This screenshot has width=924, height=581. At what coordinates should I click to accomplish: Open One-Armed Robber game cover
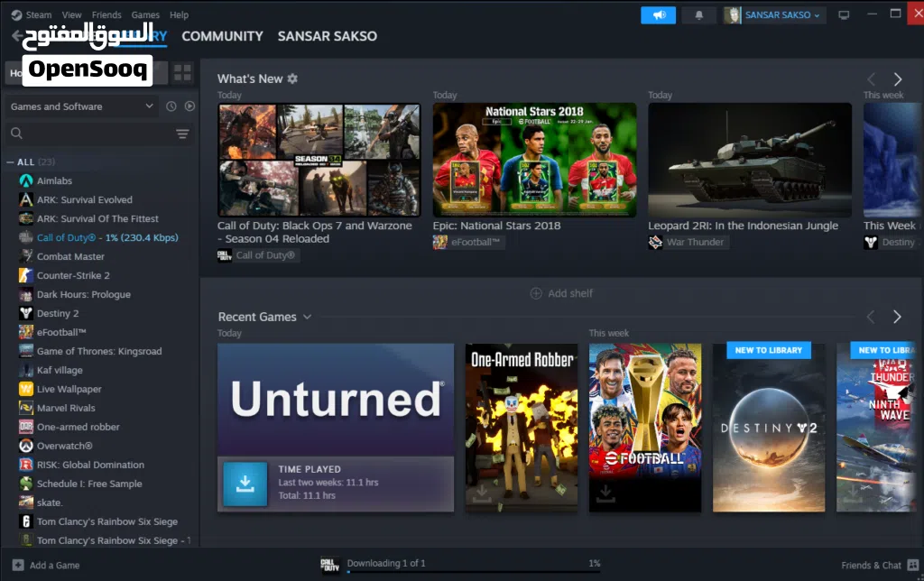[522, 428]
